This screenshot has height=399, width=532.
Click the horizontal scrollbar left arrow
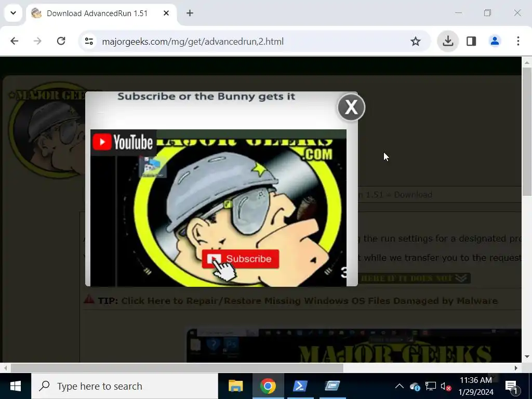5,368
